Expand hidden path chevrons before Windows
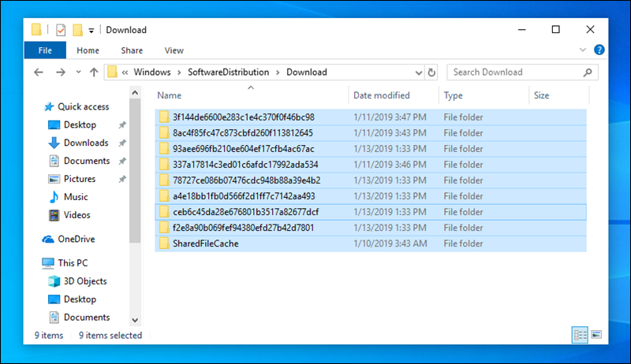This screenshot has width=631, height=364. click(x=125, y=72)
